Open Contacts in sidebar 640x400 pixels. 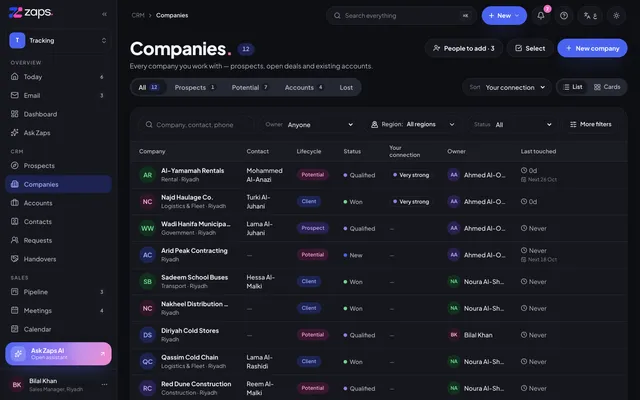tap(58, 222)
